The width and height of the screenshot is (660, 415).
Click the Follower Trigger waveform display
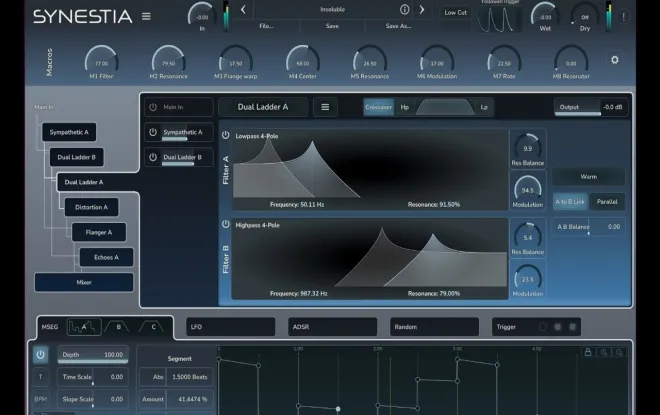coord(500,19)
